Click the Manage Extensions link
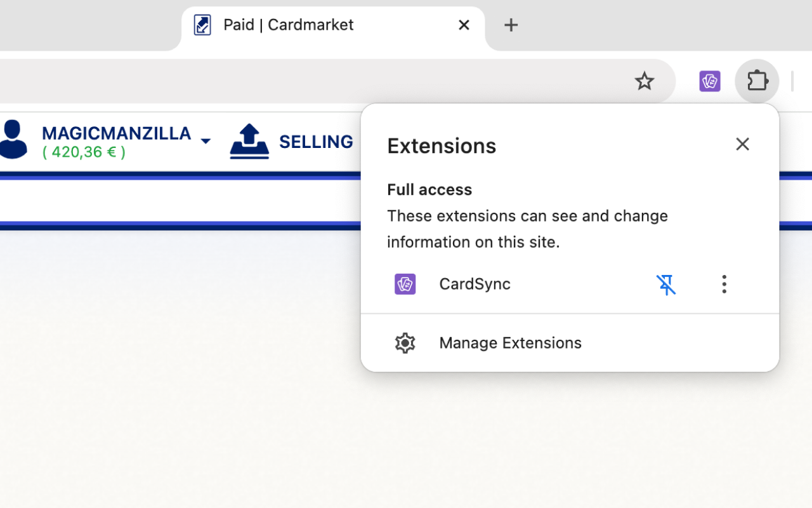The height and width of the screenshot is (508, 812). click(510, 343)
